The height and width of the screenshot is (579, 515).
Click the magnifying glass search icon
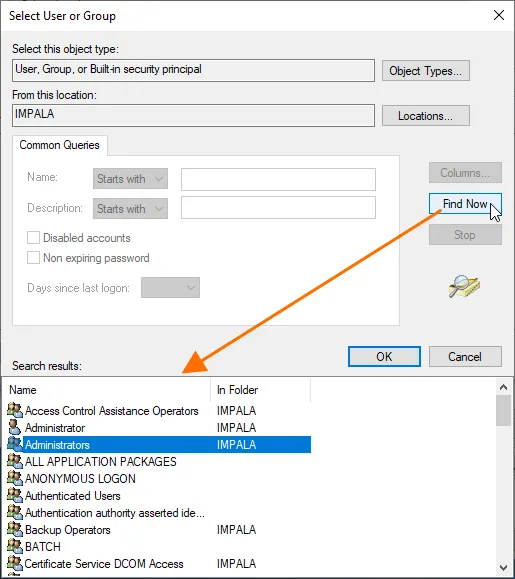464,286
